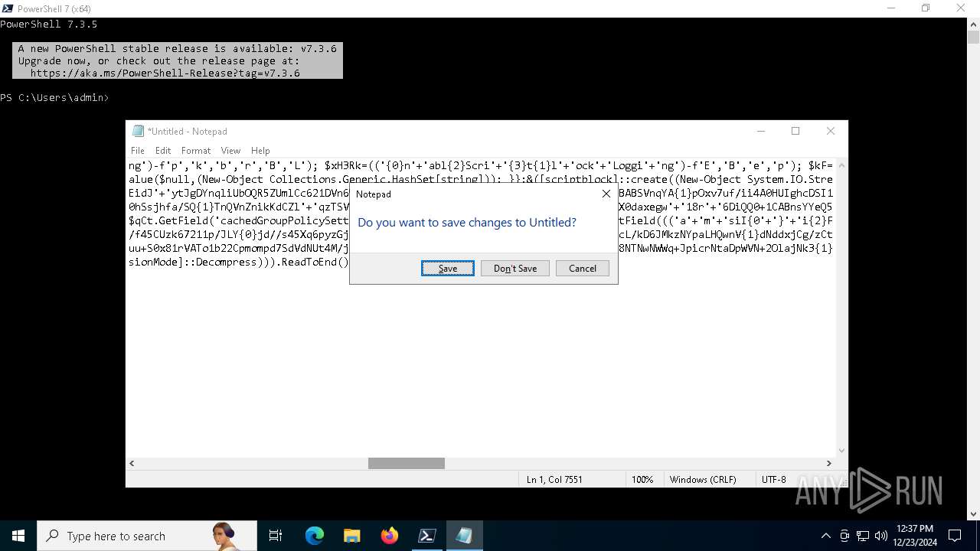
Task: Open Notepad's Format menu
Action: tap(196, 151)
